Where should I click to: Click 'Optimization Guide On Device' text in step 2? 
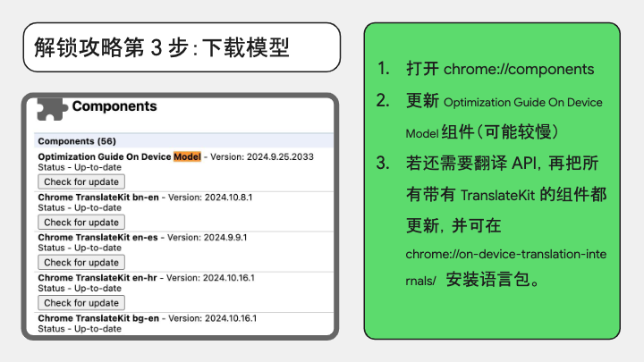tap(523, 103)
